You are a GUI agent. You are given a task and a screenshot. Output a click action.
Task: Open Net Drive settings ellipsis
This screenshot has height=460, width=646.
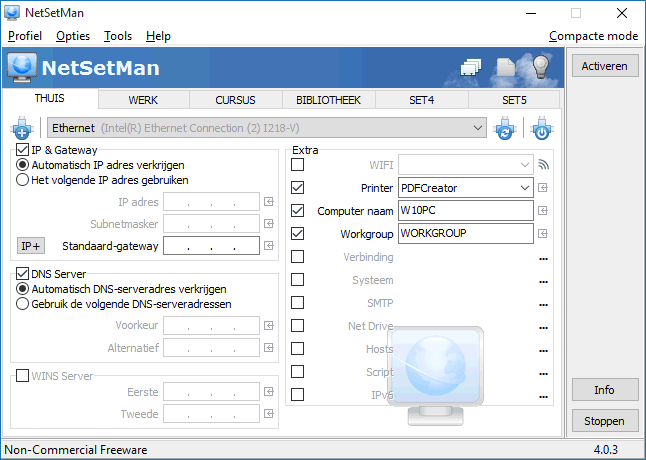click(x=543, y=328)
